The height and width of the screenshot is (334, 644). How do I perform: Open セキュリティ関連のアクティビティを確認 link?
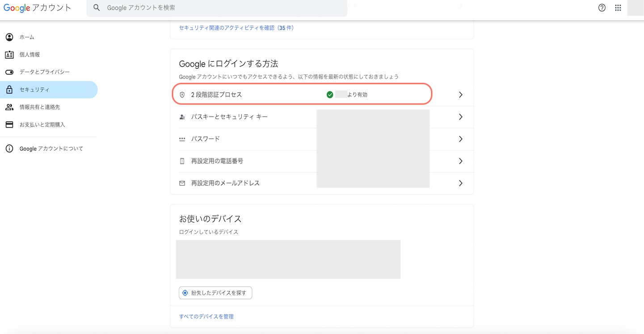236,28
